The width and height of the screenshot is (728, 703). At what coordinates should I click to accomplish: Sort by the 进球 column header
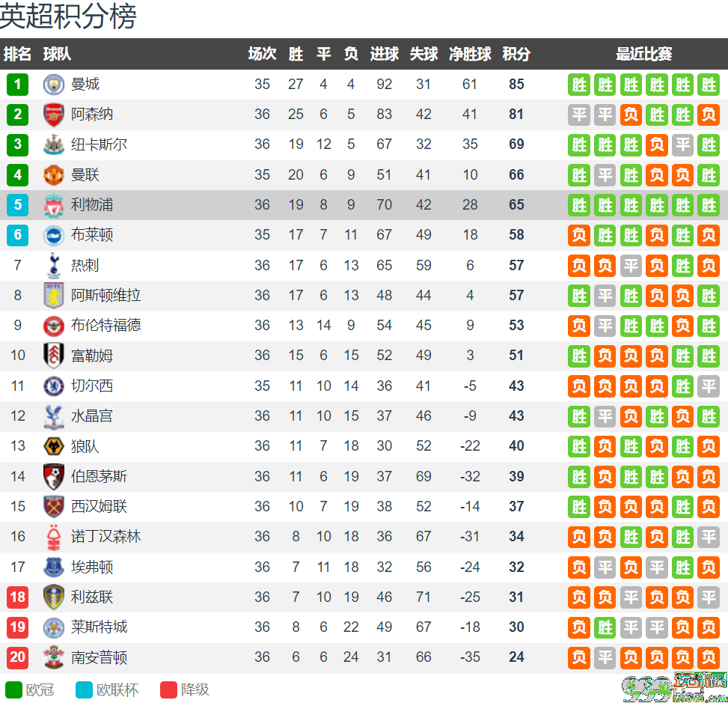[385, 54]
